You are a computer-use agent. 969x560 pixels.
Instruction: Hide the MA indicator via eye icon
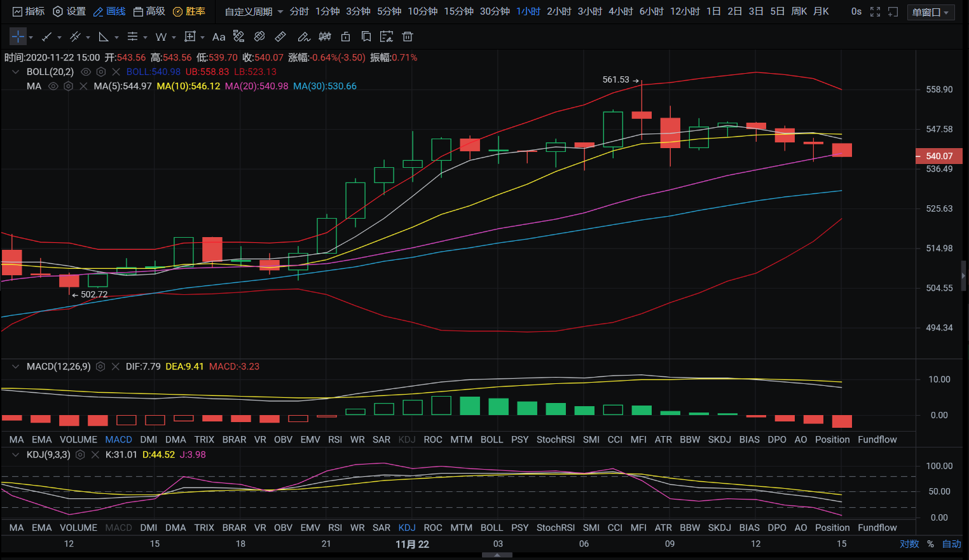click(53, 86)
